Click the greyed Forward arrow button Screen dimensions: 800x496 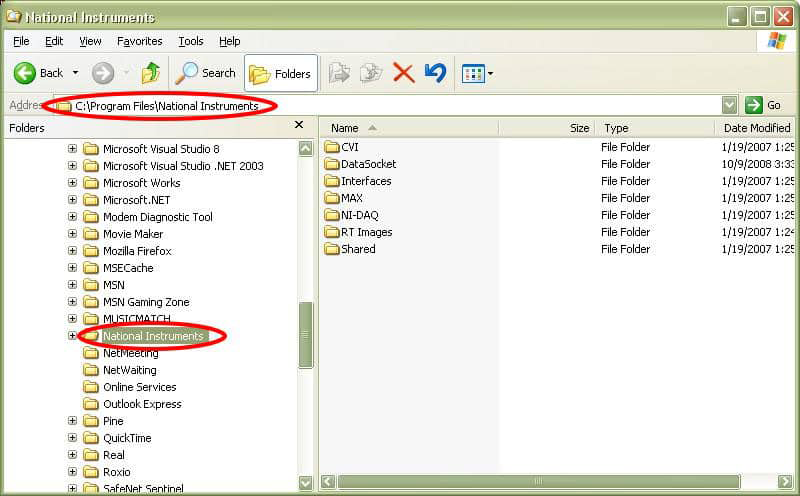pyautogui.click(x=103, y=73)
